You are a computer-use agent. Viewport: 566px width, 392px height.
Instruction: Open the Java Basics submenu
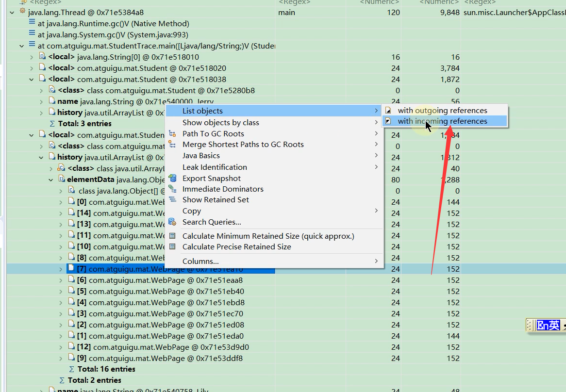click(274, 156)
